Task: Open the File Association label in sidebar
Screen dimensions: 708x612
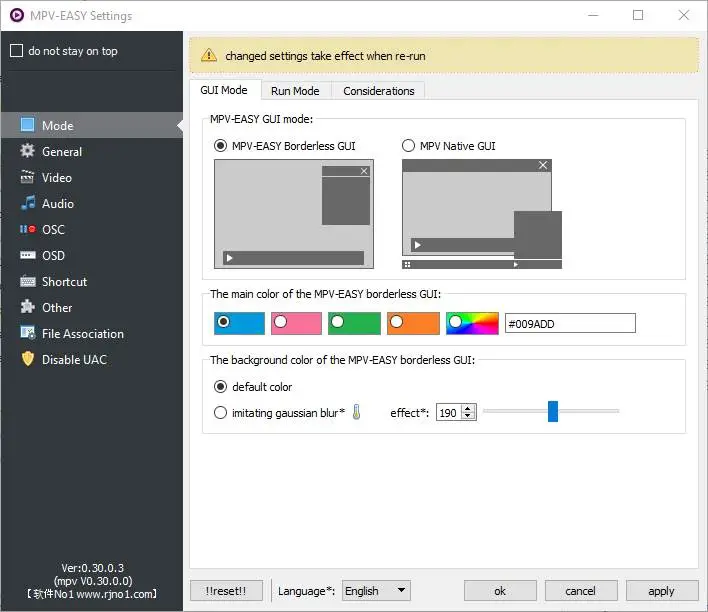Action: (x=83, y=334)
